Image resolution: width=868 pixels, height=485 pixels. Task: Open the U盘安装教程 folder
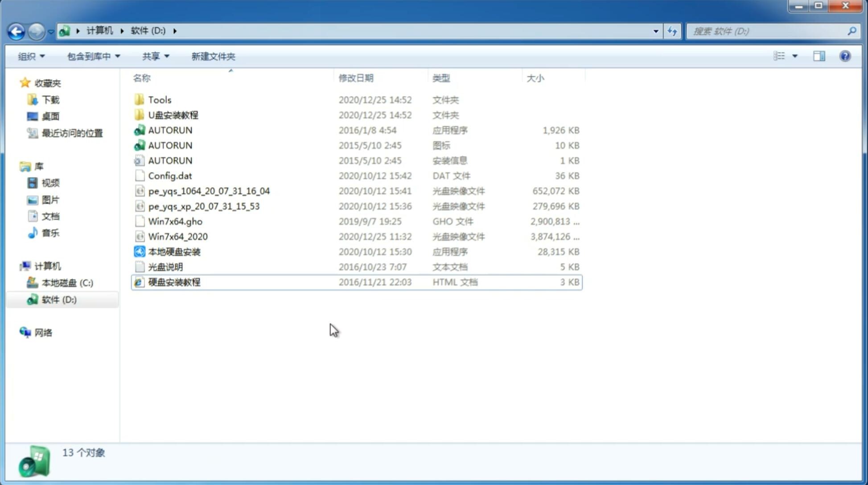[x=173, y=115]
